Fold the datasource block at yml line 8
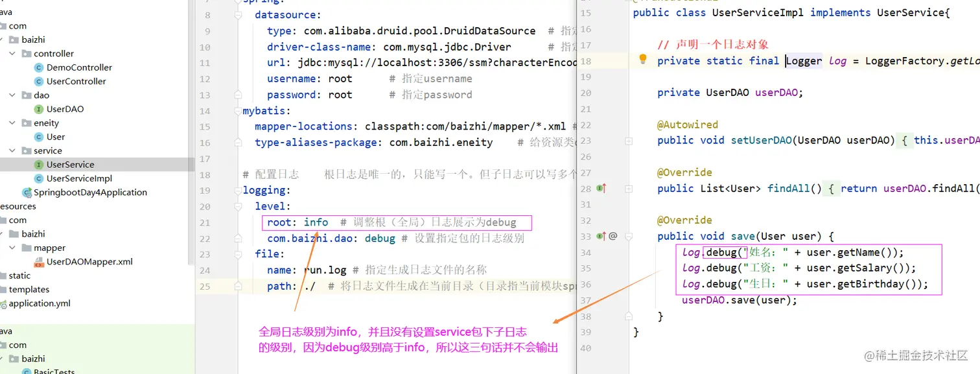The width and height of the screenshot is (980, 374). 239,16
